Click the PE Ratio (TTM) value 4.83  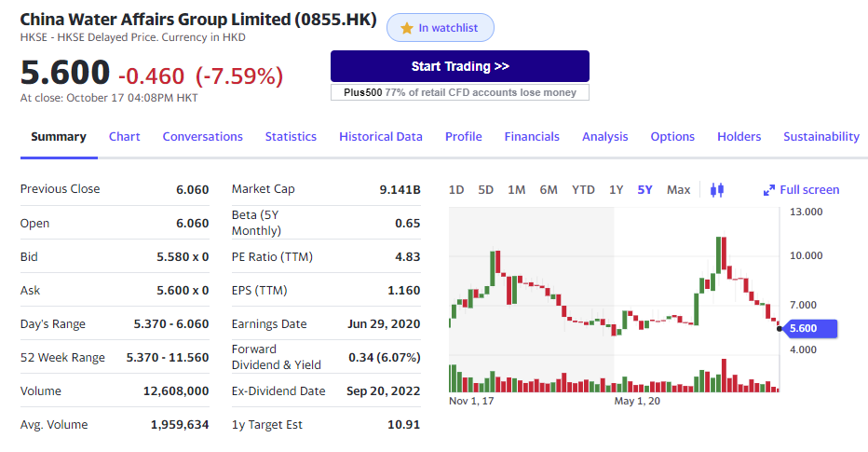coord(407,257)
